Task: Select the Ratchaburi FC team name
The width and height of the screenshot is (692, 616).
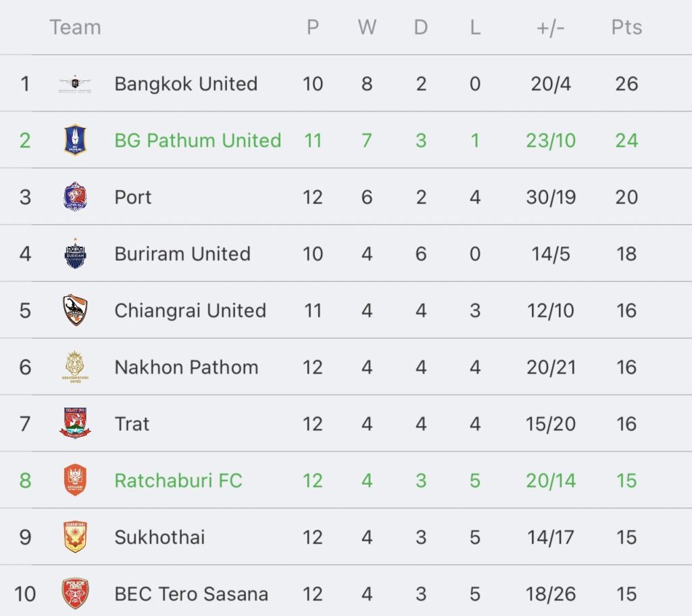Action: click(178, 481)
